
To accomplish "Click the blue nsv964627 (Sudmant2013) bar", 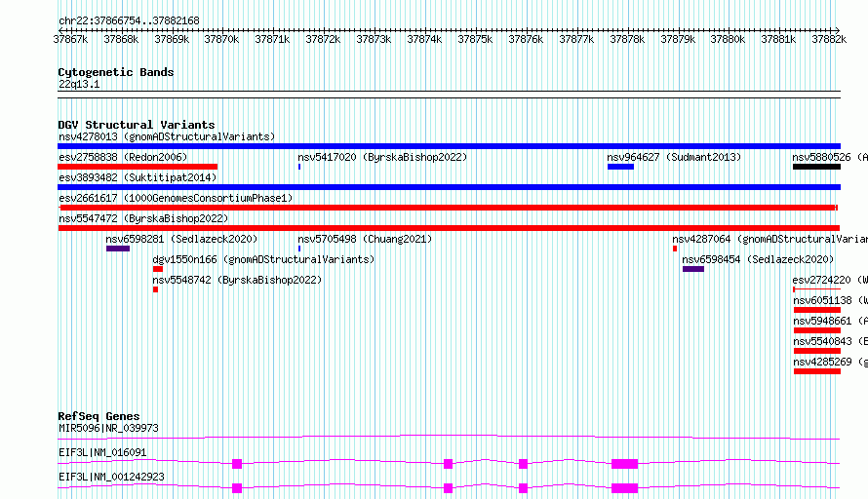I will [x=620, y=167].
